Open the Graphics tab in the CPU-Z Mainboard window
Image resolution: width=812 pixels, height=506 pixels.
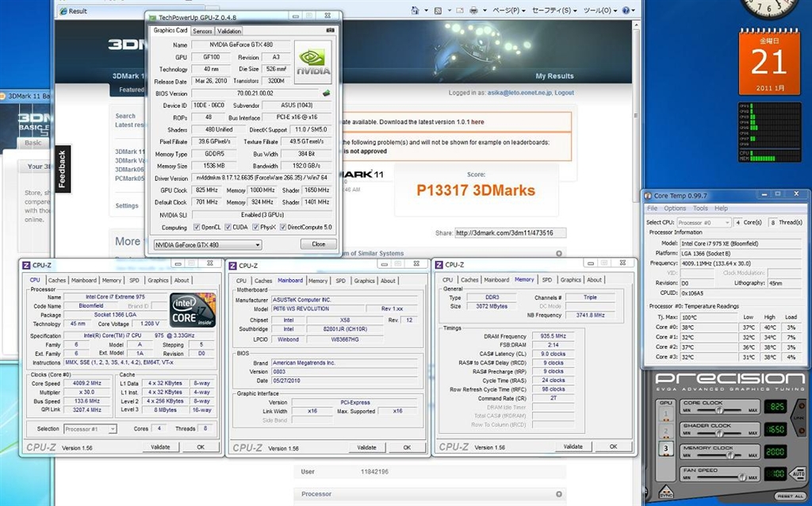point(364,281)
